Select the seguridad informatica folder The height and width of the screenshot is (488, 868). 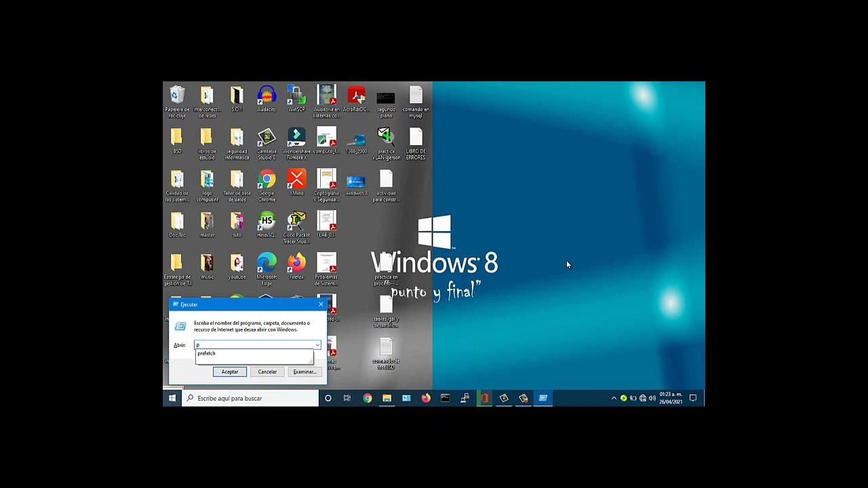click(237, 144)
